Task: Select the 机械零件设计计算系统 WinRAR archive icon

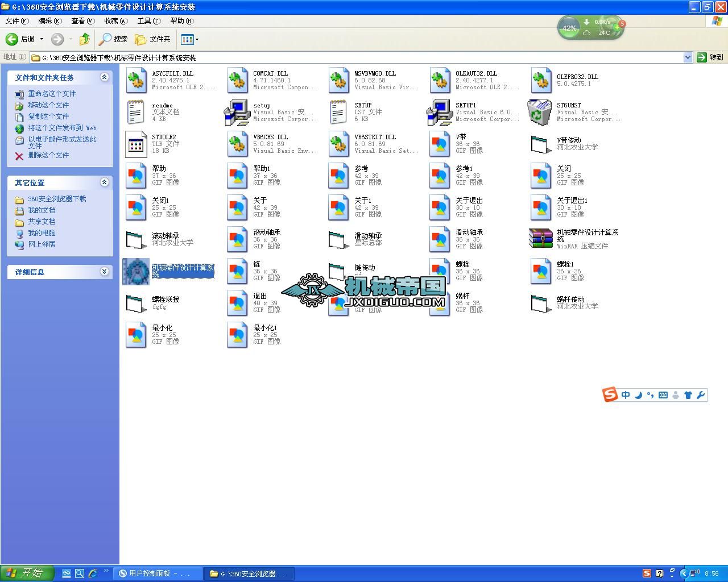Action: (x=541, y=239)
